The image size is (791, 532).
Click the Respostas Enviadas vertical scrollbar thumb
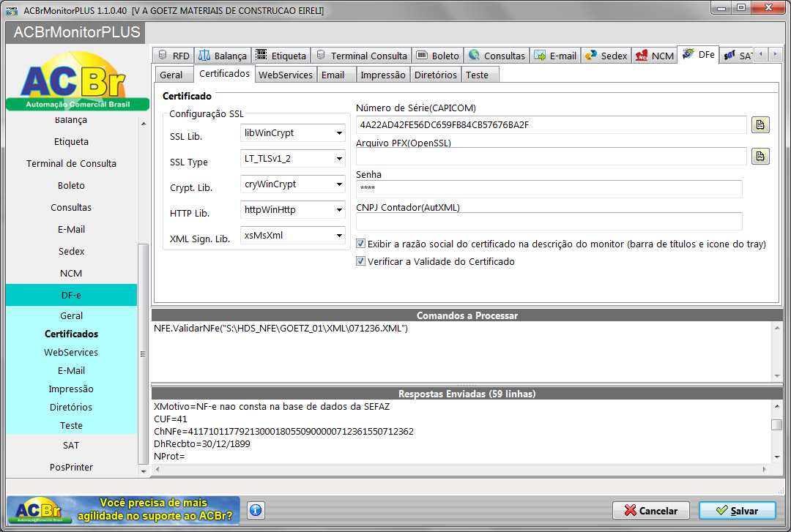777,424
